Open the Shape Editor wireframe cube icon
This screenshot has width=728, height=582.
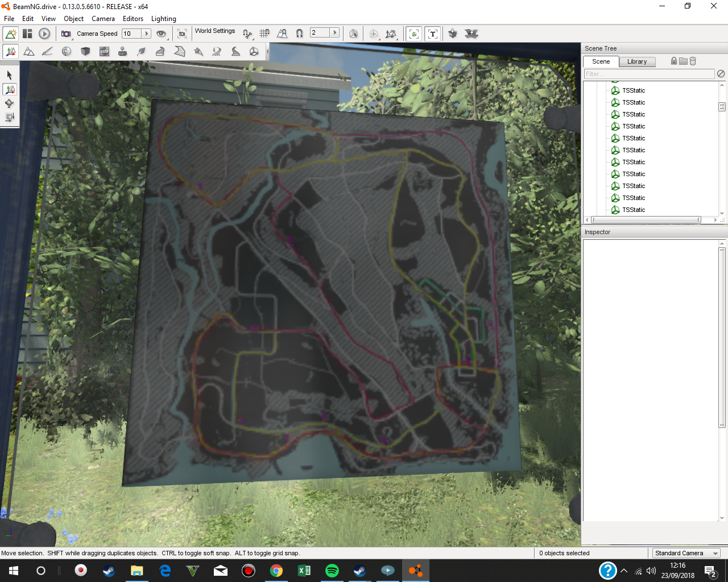click(254, 51)
